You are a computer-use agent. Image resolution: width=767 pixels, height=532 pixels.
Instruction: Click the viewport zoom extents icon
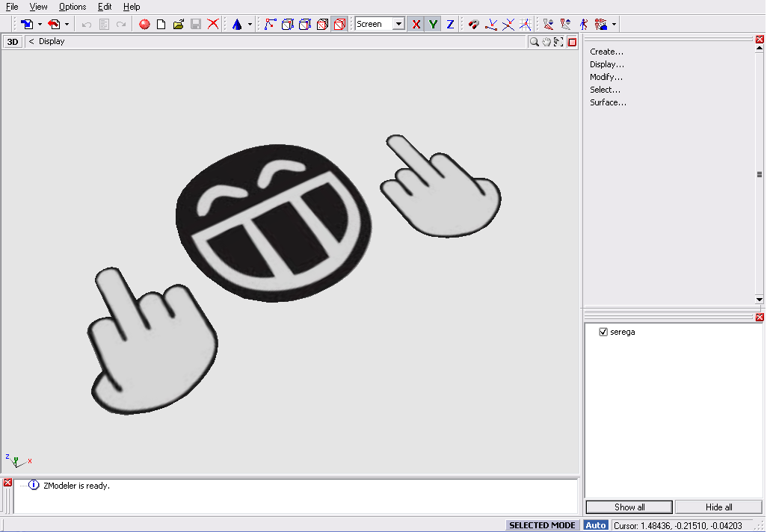pyautogui.click(x=558, y=42)
